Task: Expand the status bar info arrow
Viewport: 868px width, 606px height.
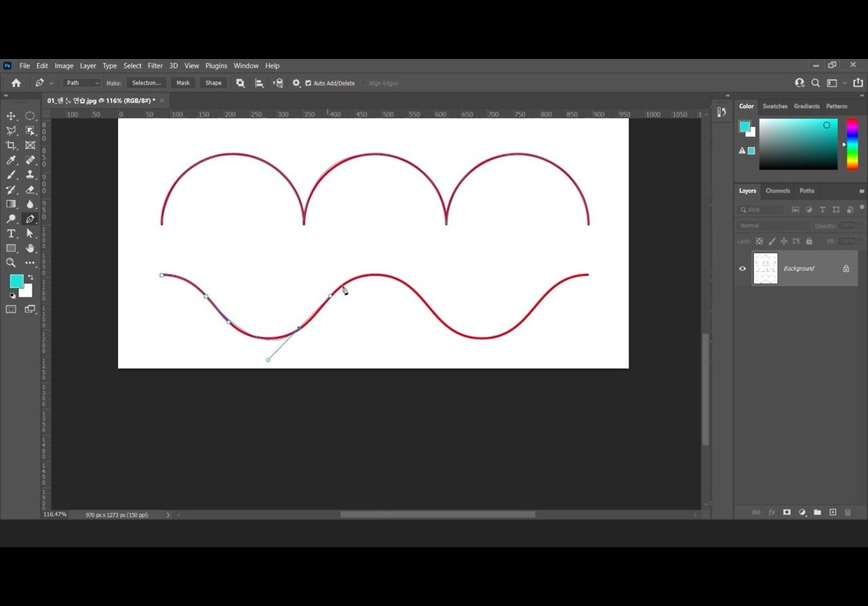Action: [x=168, y=515]
